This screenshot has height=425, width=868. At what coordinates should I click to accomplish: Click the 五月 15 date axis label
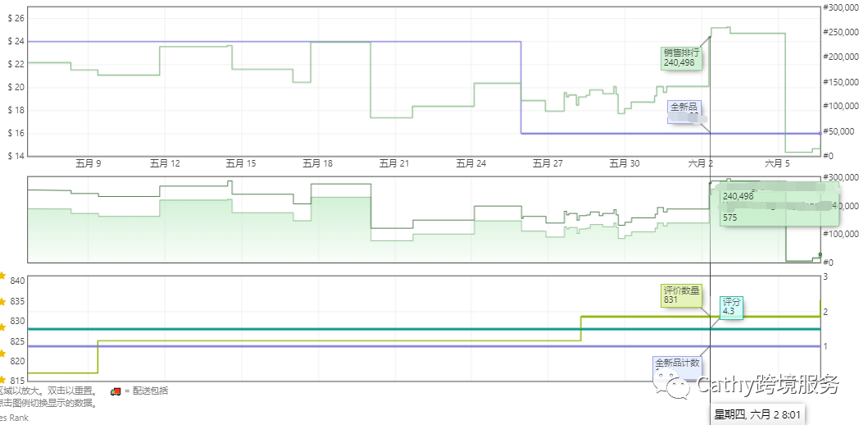(241, 163)
